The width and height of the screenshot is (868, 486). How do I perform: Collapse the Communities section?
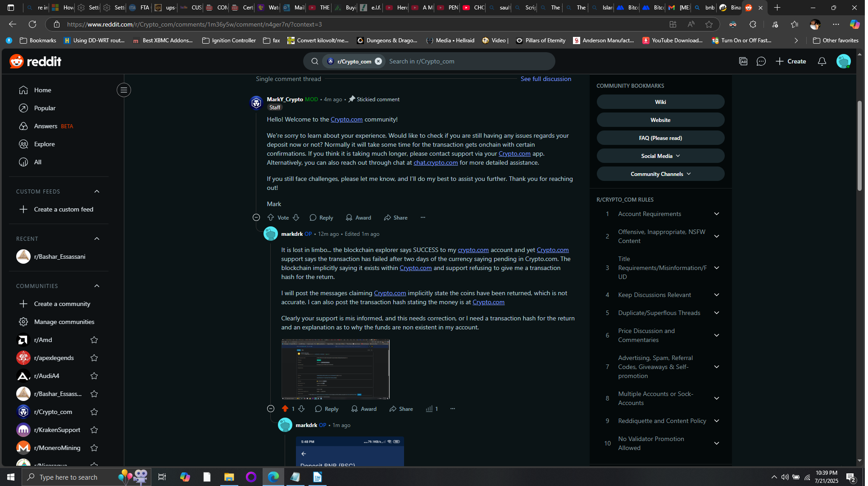click(97, 287)
